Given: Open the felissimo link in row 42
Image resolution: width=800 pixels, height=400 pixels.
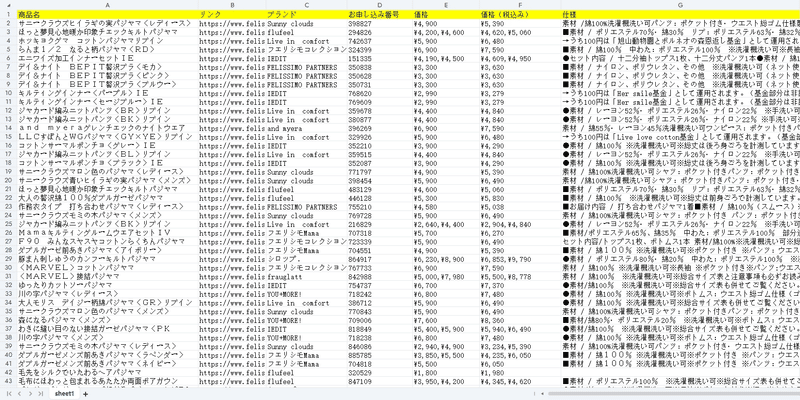Looking at the screenshot, I should tap(232, 372).
